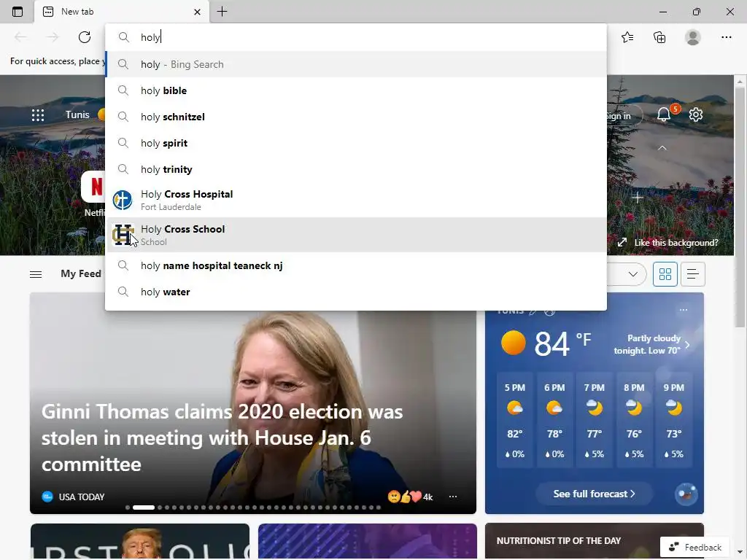Open the app launcher grid icon
The height and width of the screenshot is (560, 747).
coord(38,114)
